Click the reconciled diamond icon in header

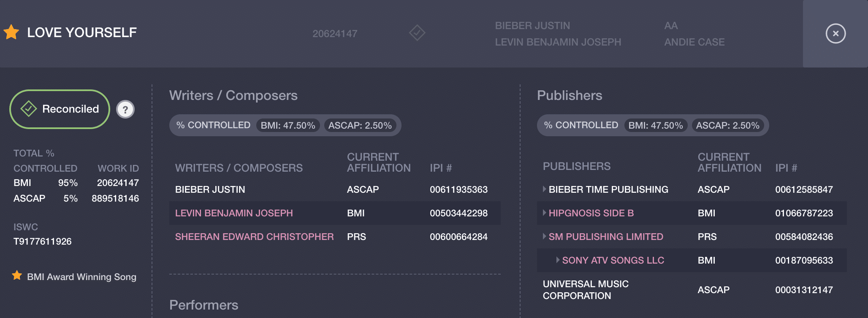(417, 33)
